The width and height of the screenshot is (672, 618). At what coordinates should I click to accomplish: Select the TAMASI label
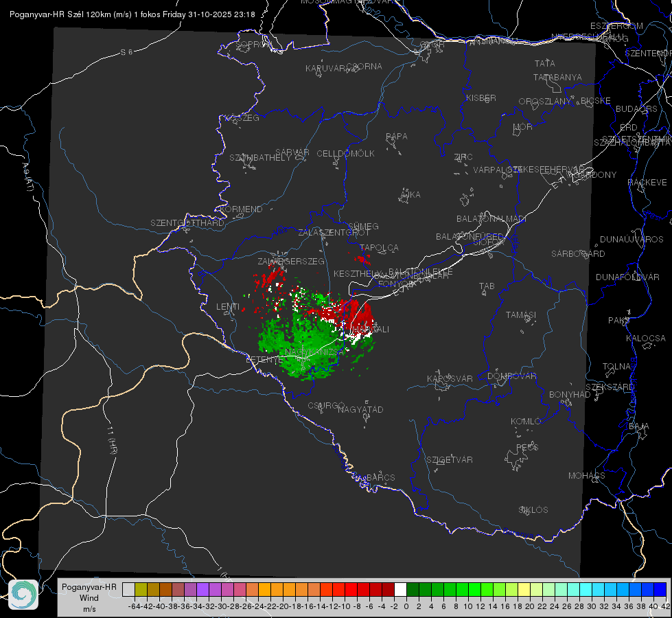521,314
